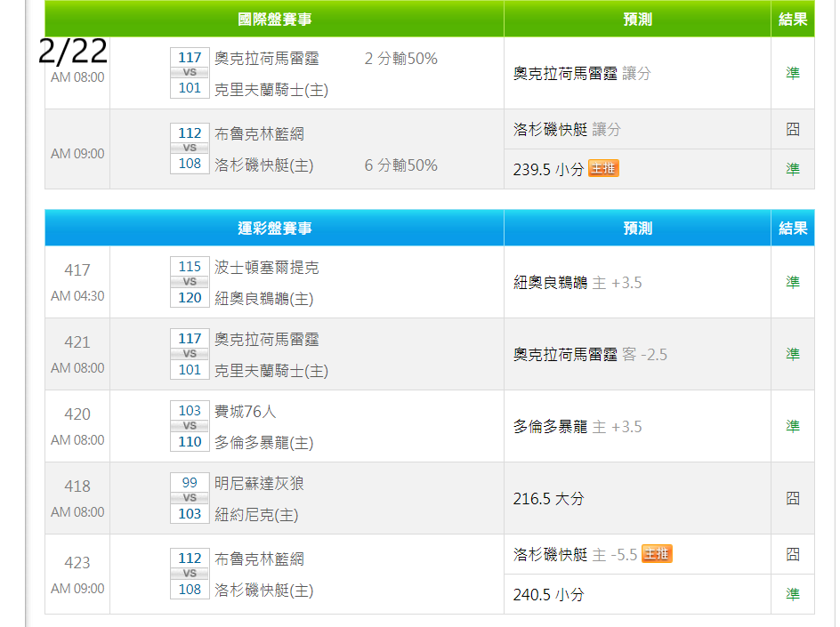Click 紐約尼克(主) team name
Image resolution: width=840 pixels, height=627 pixels.
256,515
